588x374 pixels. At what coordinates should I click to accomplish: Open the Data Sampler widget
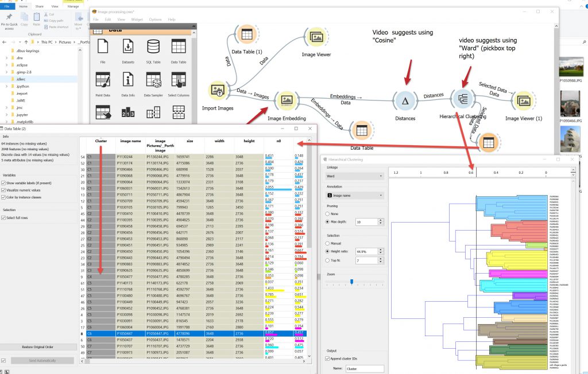tap(153, 81)
